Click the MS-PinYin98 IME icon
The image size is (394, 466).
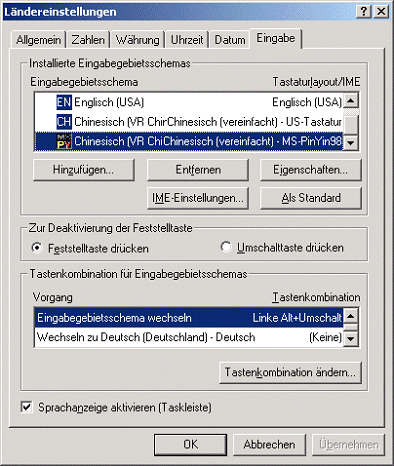pos(64,141)
